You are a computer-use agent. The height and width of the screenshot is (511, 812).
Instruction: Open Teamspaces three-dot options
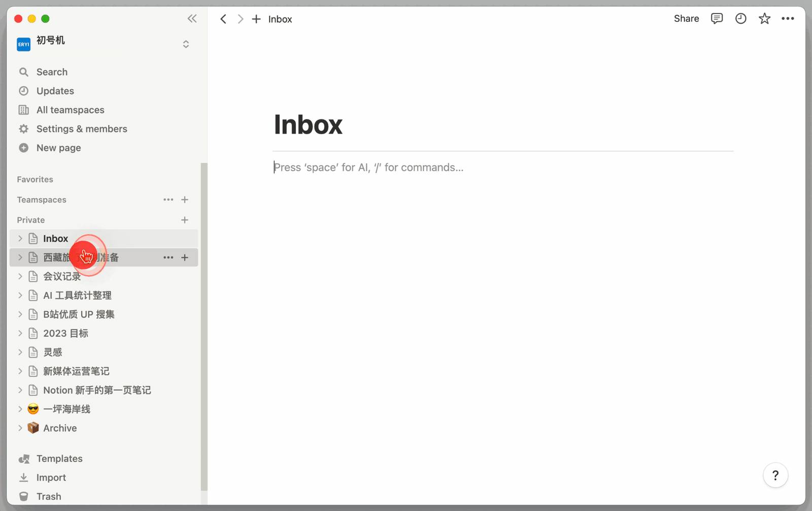(168, 200)
